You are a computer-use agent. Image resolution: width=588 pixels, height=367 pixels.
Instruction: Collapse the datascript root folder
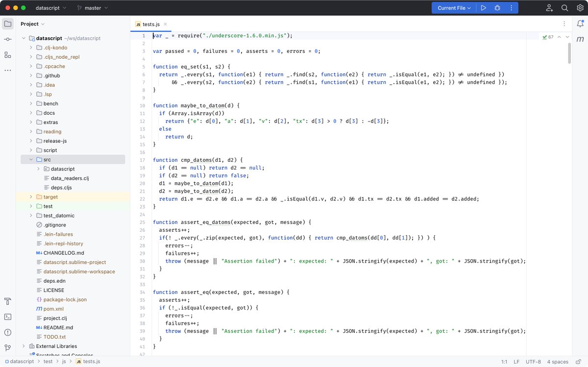[24, 38]
